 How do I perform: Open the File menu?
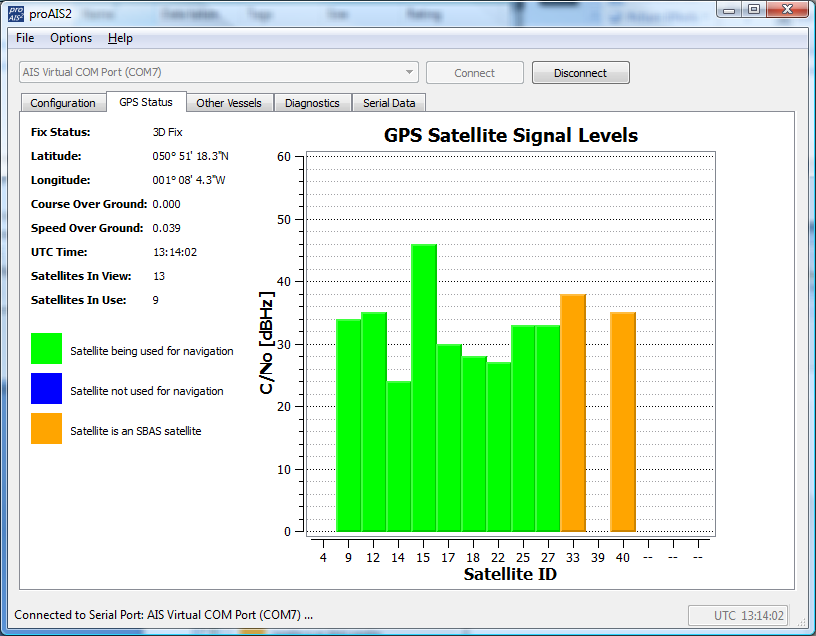pos(24,38)
